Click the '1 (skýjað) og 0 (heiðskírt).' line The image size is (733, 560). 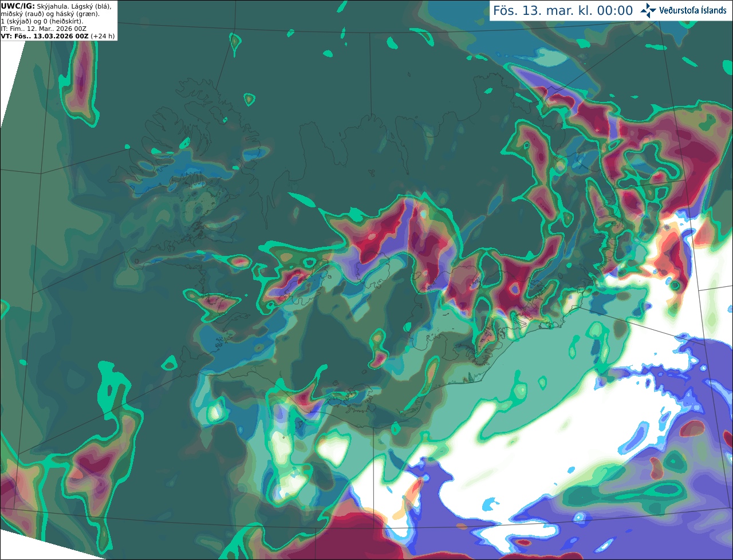(42, 21)
